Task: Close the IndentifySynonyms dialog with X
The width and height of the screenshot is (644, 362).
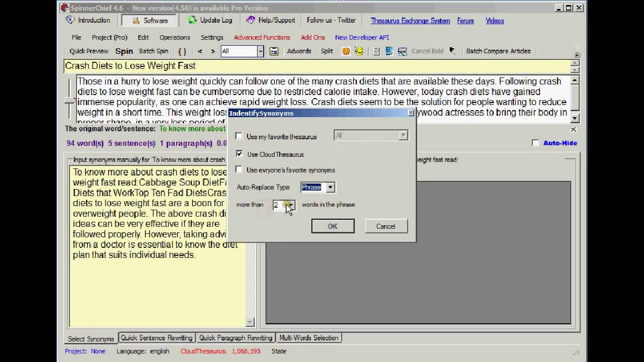Action: [411, 113]
